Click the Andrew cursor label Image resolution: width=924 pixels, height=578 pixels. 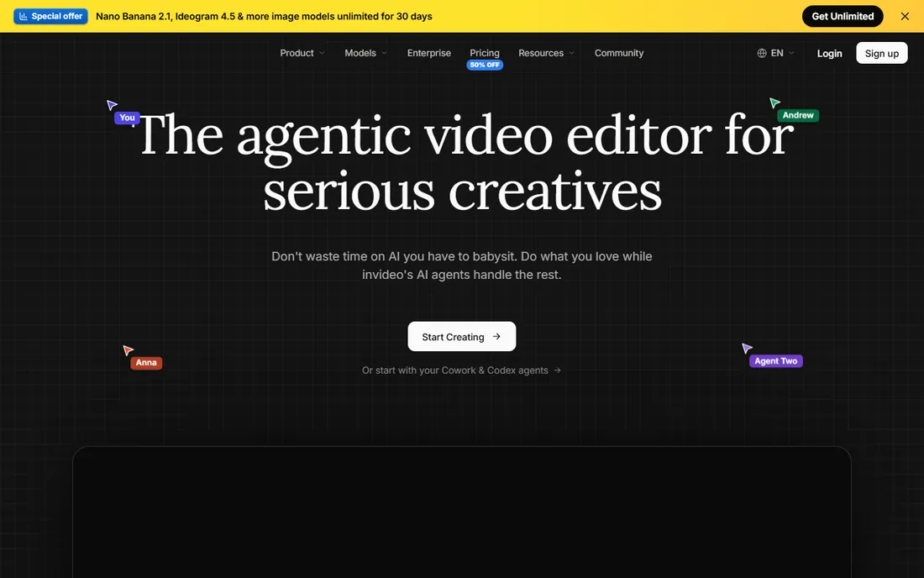coord(798,115)
